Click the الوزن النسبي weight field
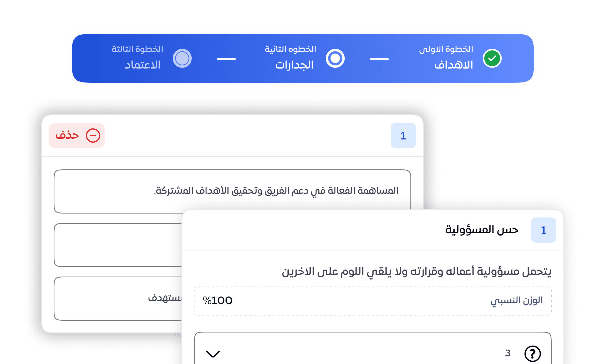Screen dimensions: 605x364 [373, 301]
